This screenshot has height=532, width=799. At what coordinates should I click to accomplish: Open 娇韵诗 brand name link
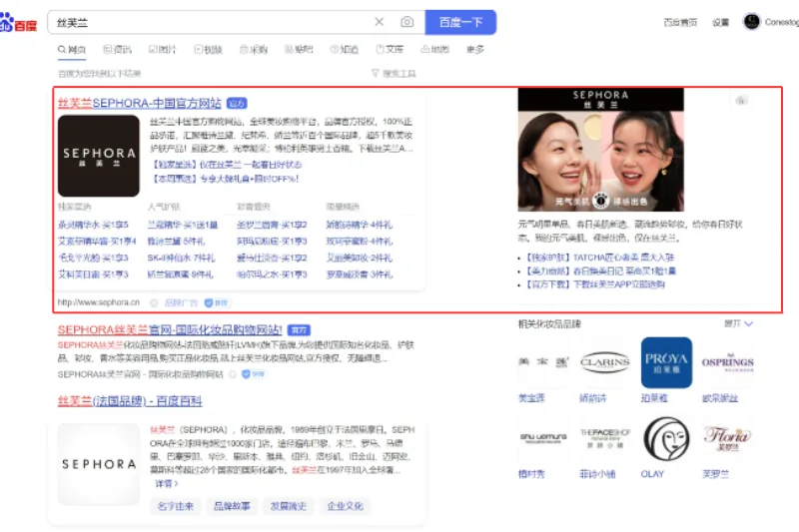[592, 398]
